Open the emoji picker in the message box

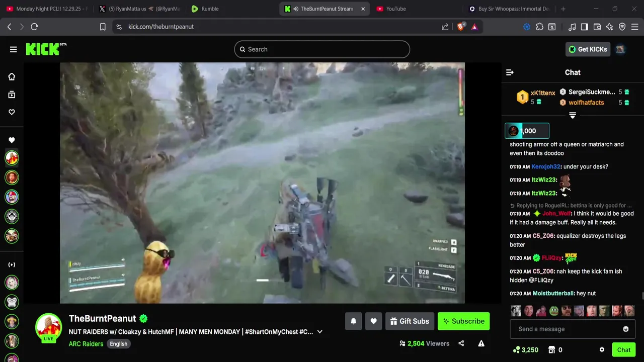click(x=626, y=329)
